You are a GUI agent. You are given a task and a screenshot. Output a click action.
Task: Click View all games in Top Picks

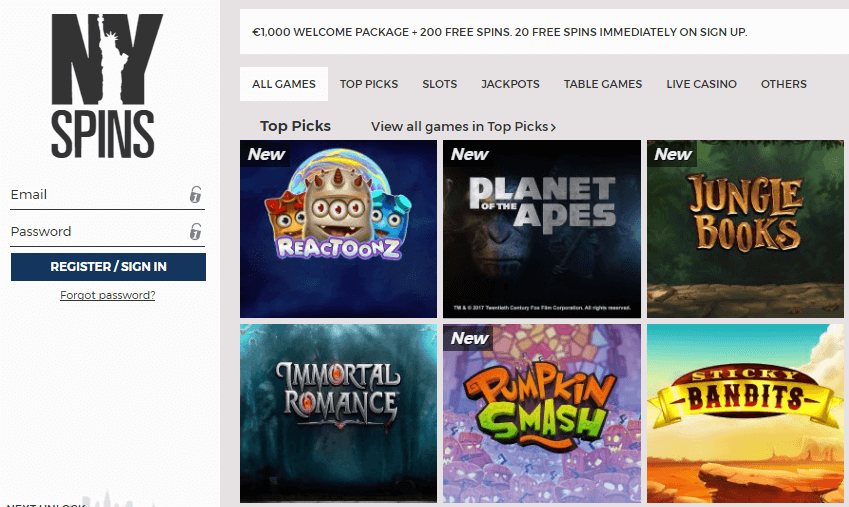(x=463, y=126)
